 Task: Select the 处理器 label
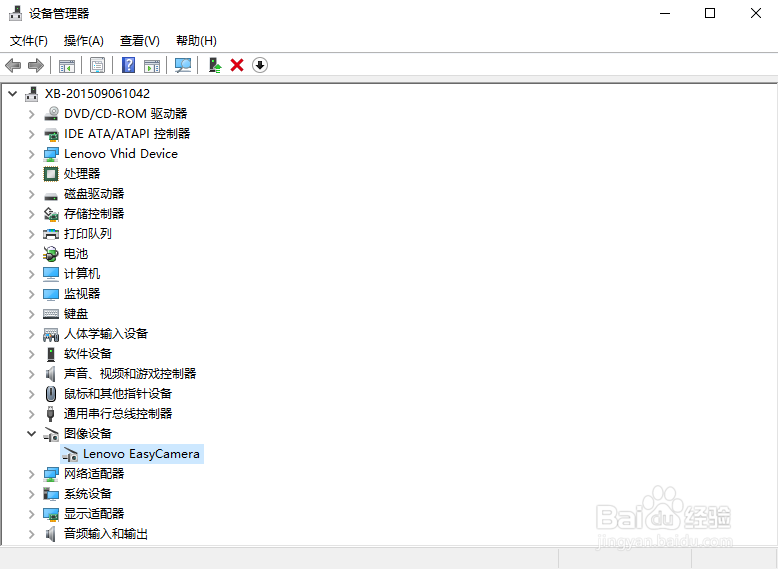coord(82,174)
